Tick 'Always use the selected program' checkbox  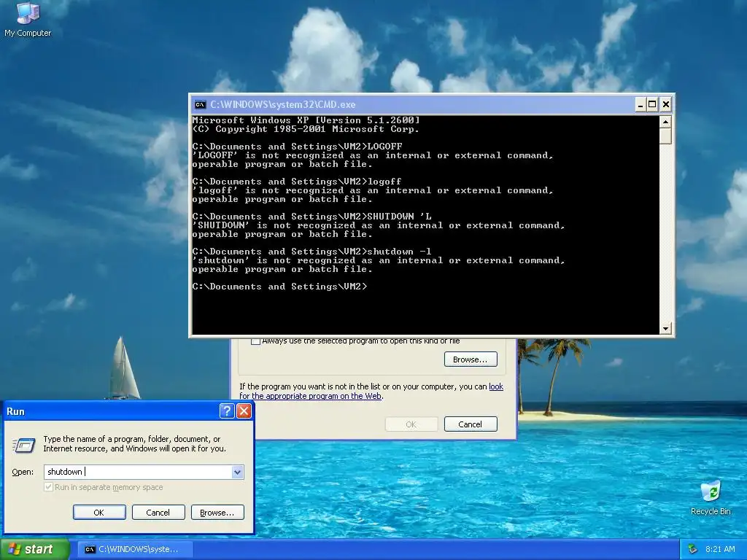click(x=255, y=341)
